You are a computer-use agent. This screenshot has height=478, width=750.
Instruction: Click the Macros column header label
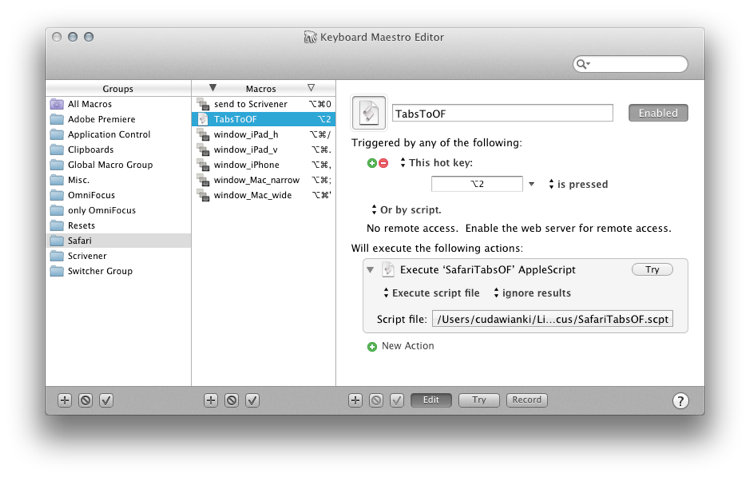(x=261, y=89)
